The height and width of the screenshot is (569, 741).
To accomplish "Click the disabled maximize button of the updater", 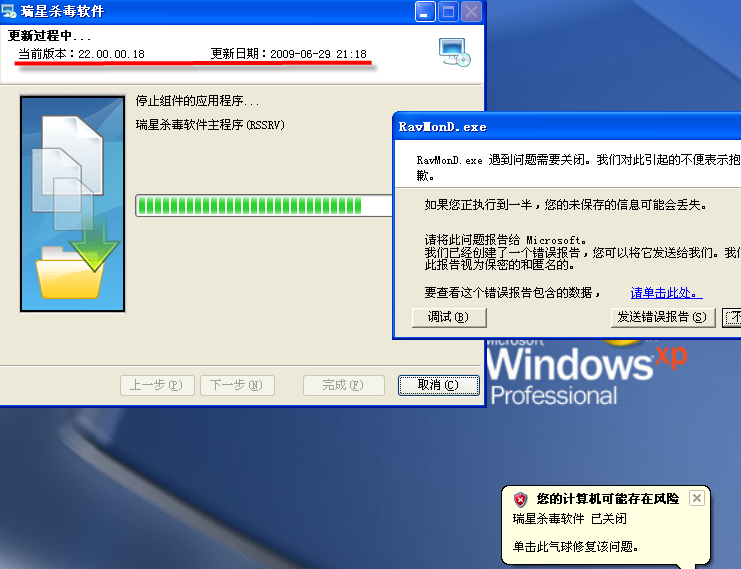I will click(x=448, y=11).
